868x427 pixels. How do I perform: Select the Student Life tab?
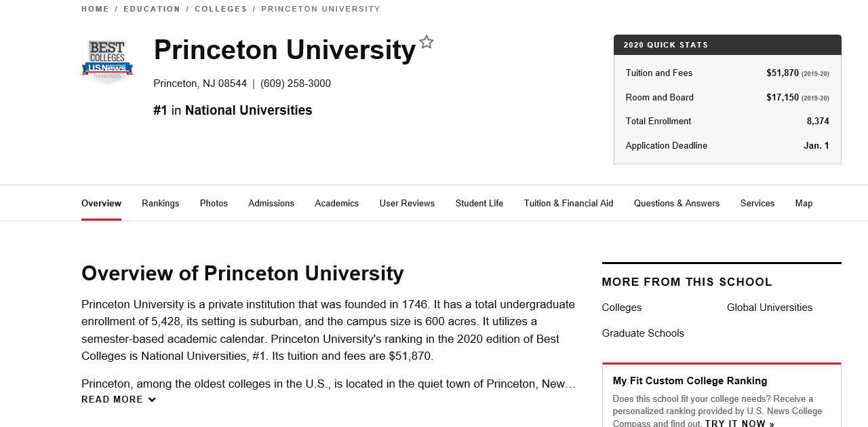(479, 203)
